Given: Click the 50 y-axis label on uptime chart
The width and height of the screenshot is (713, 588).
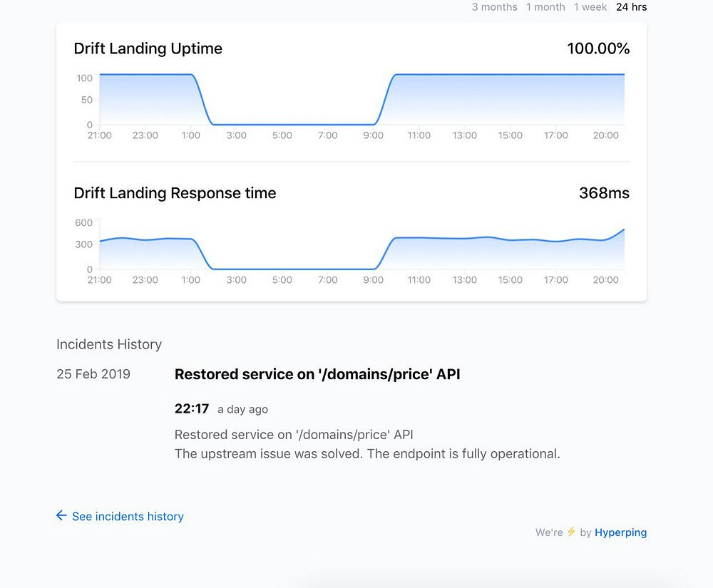Looking at the screenshot, I should 87,100.
